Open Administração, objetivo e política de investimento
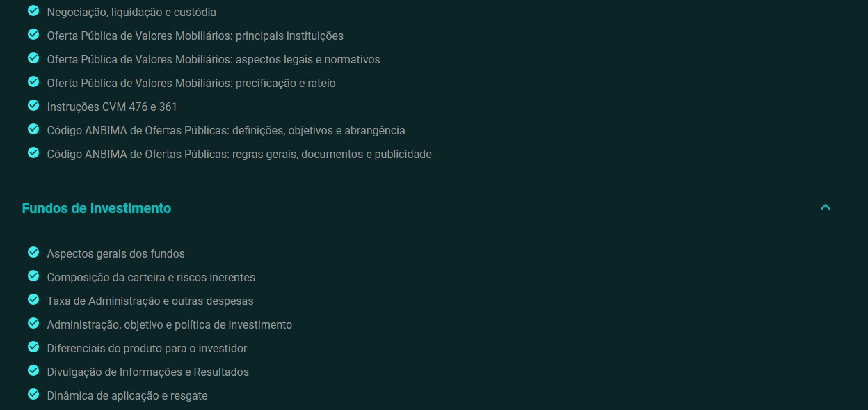Screen dimensions: 868x410 (170, 324)
